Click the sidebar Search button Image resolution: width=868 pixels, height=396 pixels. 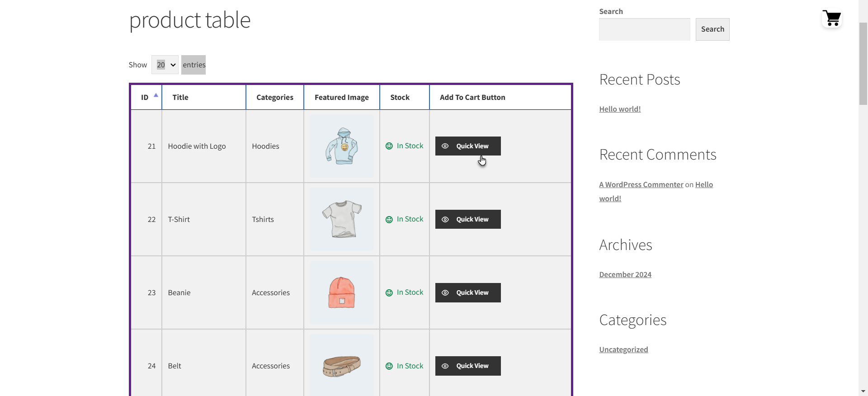712,29
